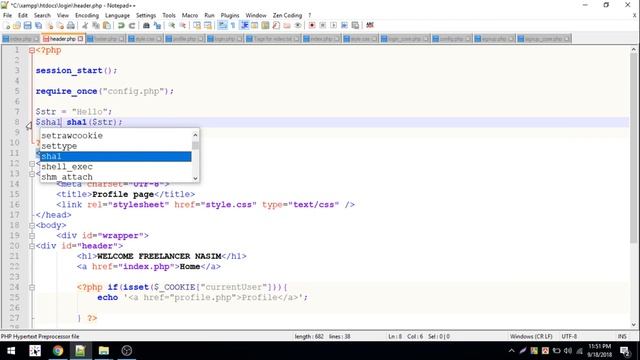The width and height of the screenshot is (640, 360).
Task: Toggle the Word Wrap toolbar button
Action: click(222, 25)
